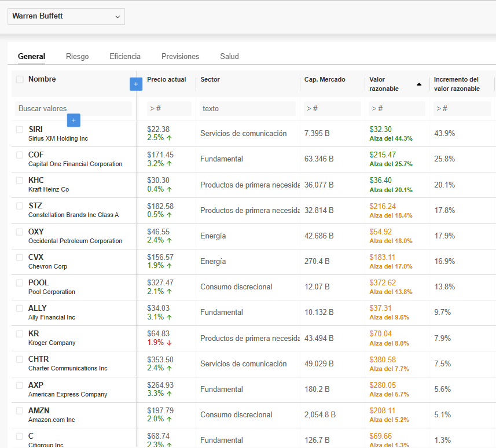Click the Sector texto filter field

[x=247, y=108]
